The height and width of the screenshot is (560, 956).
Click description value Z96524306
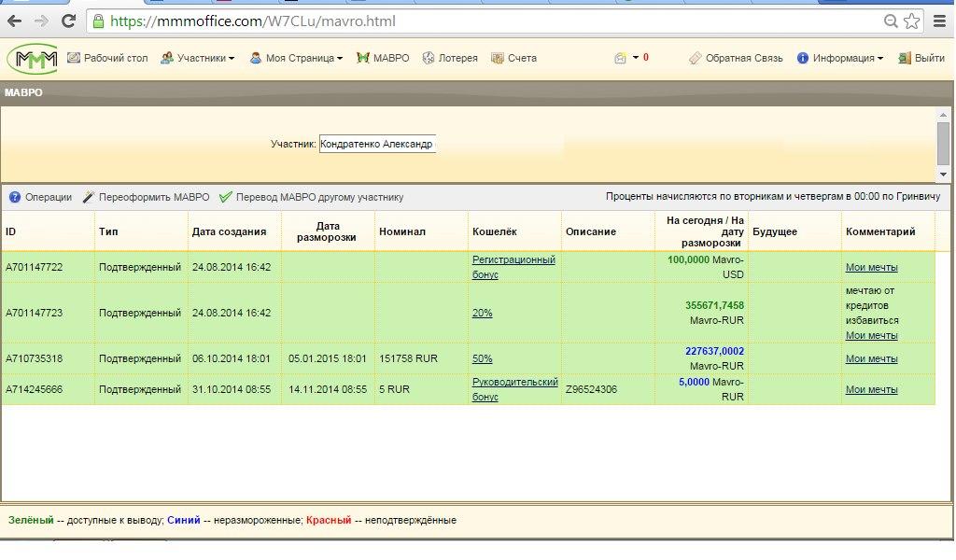[591, 389]
